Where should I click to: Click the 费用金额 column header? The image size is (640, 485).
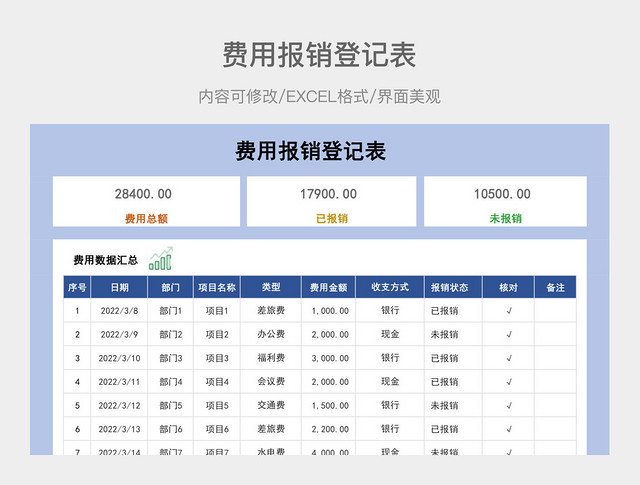(329, 287)
